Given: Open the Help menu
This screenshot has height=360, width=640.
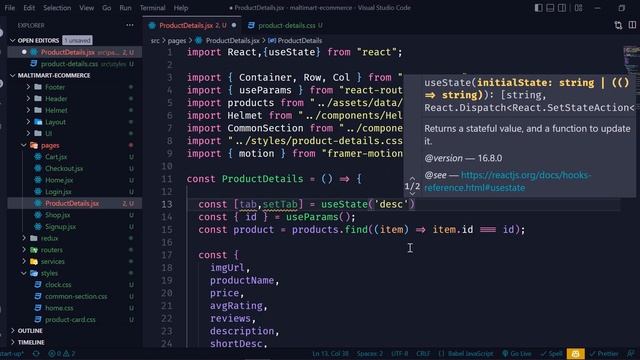Looking at the screenshot, I should coord(181,8).
